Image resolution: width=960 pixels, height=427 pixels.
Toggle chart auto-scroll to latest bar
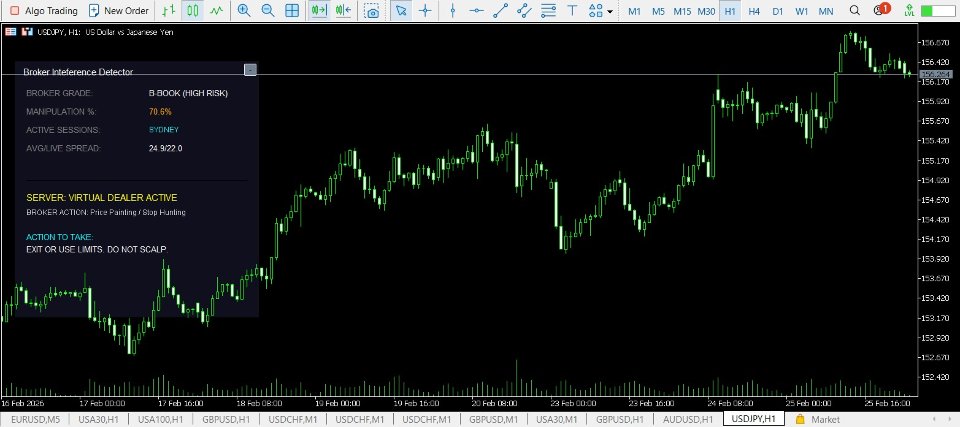coord(318,10)
